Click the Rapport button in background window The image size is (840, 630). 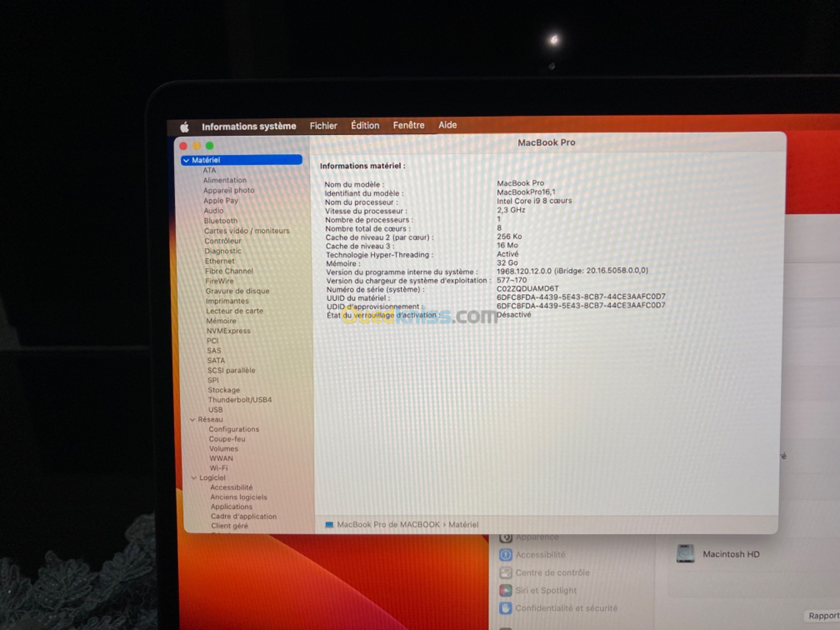click(x=823, y=616)
